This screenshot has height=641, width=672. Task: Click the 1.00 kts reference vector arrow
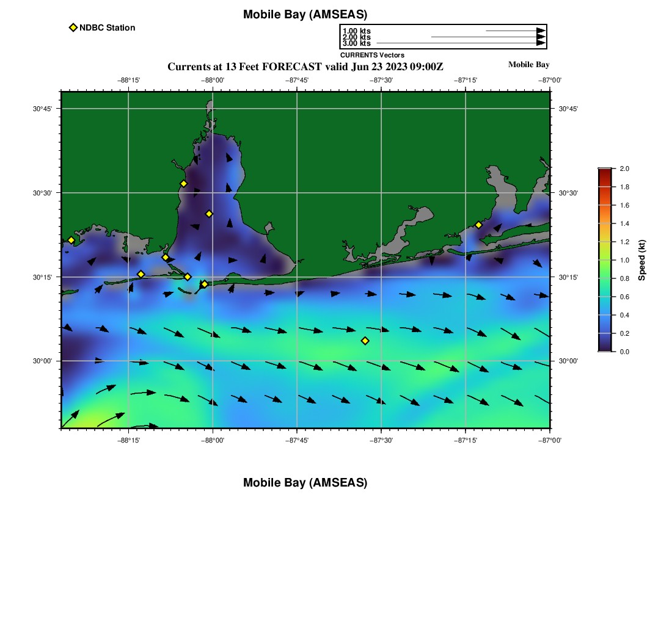[514, 31]
